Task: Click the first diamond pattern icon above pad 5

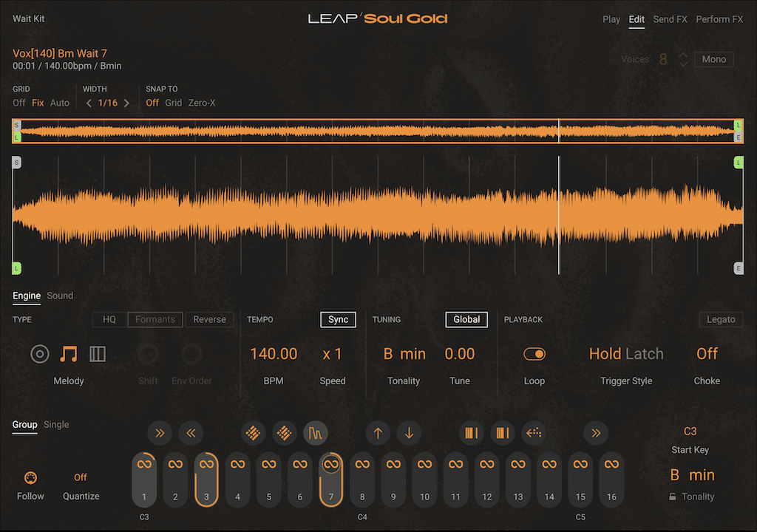Action: tap(253, 433)
